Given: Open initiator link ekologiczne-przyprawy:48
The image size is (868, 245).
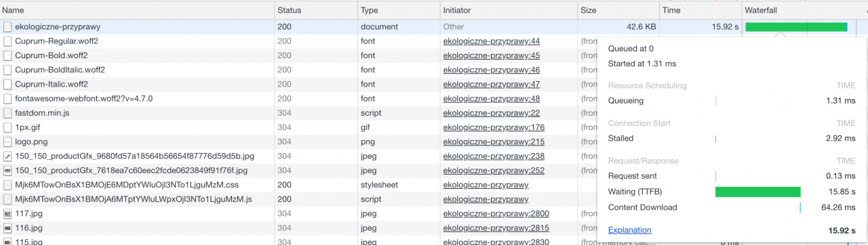Looking at the screenshot, I should tap(492, 98).
